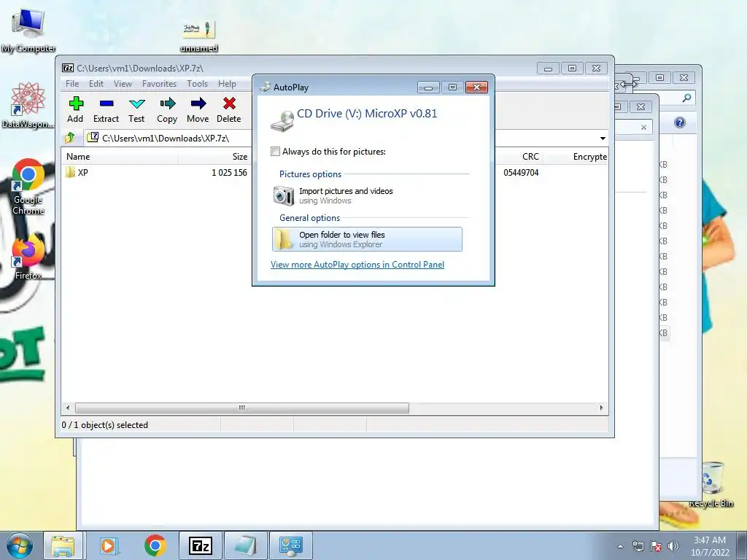The height and width of the screenshot is (560, 747).
Task: Open the File menu in 7-Zip
Action: (72, 84)
